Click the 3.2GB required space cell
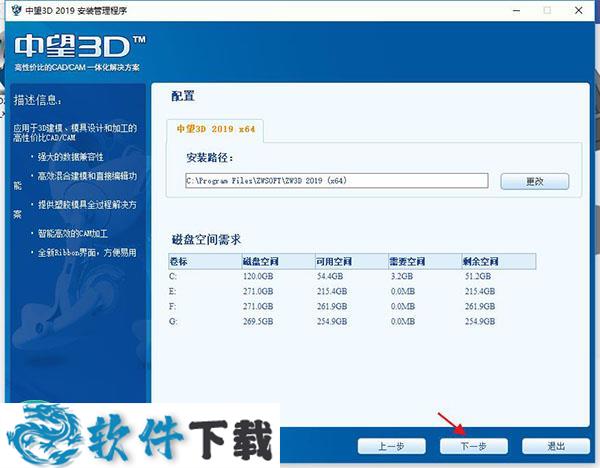The image size is (600, 468). point(401,276)
